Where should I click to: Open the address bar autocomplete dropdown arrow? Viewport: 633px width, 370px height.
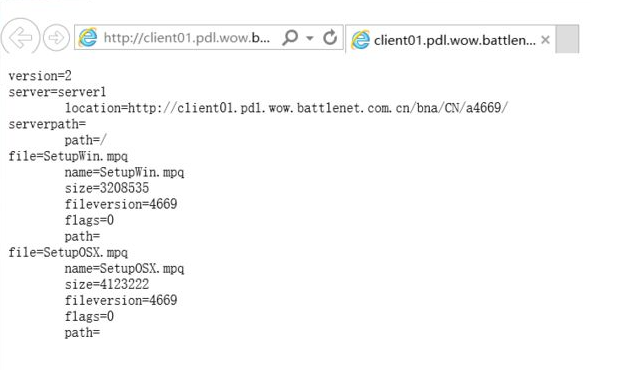[x=310, y=38]
